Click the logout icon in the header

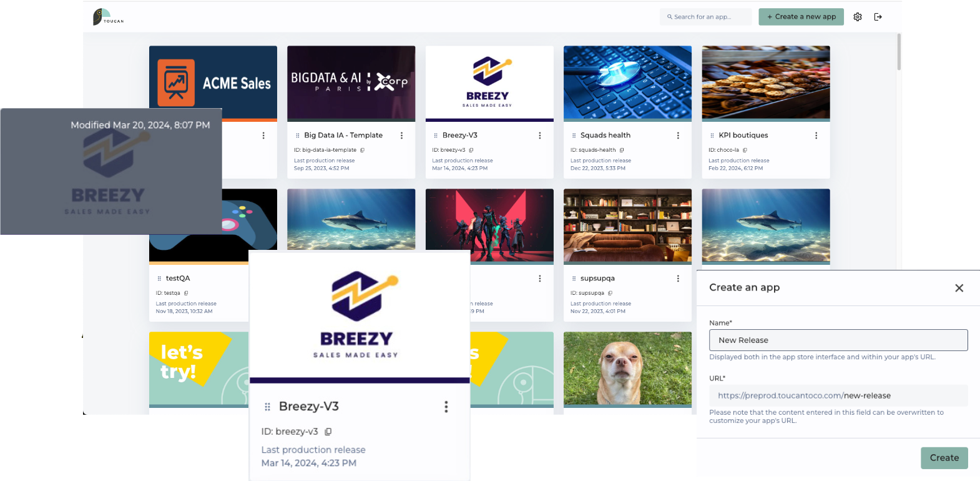point(878,17)
